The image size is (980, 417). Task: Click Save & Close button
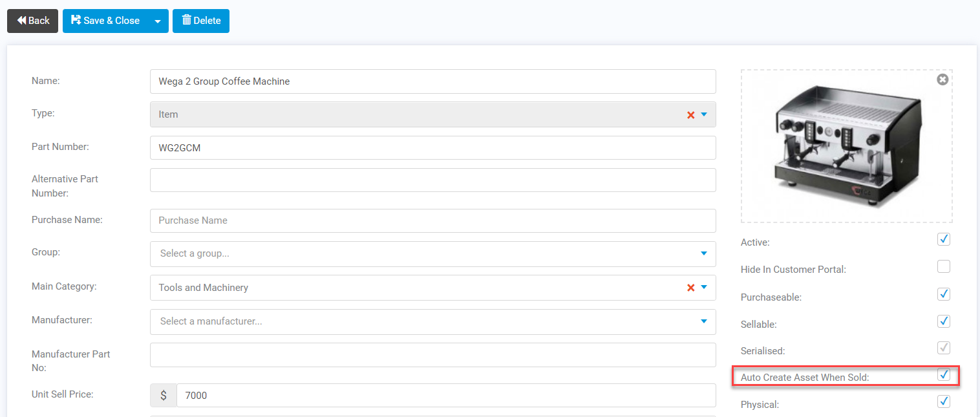(x=105, y=21)
